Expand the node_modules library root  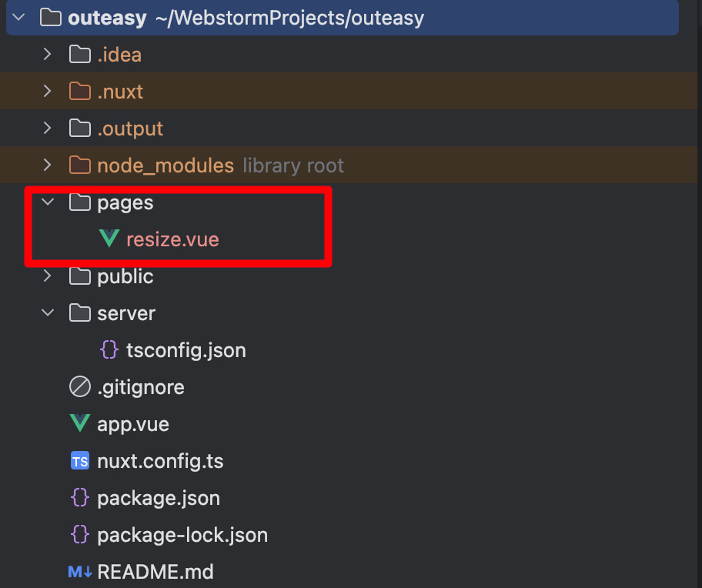(x=48, y=165)
